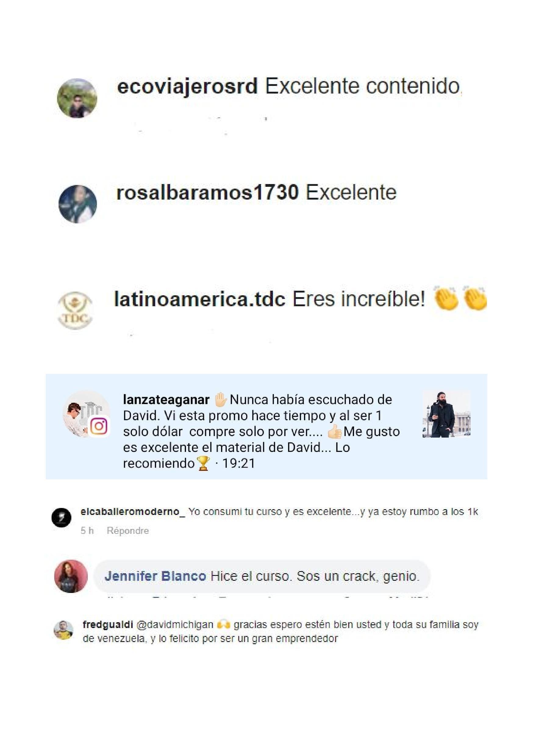This screenshot has width=533, height=756.
Task: Open the @davidmichigan mention
Action: click(x=175, y=625)
